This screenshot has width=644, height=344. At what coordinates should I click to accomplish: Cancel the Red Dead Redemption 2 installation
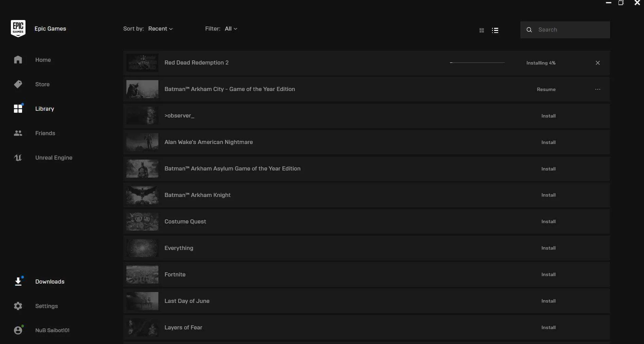click(x=598, y=63)
